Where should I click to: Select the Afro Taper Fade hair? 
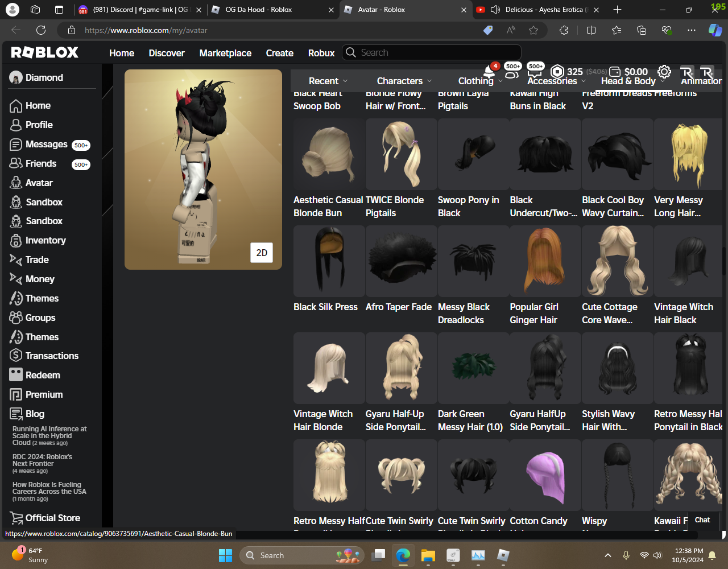(x=401, y=261)
